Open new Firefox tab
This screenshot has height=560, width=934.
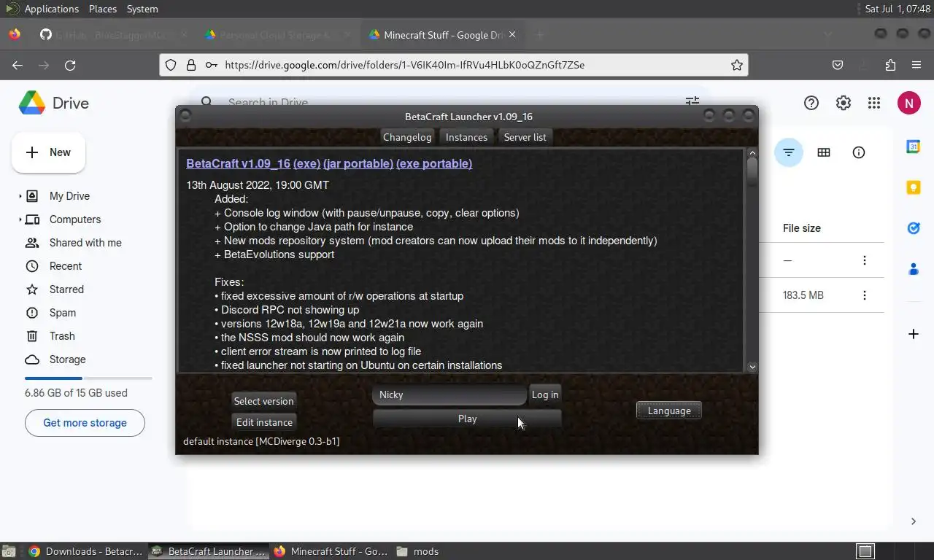click(x=540, y=34)
